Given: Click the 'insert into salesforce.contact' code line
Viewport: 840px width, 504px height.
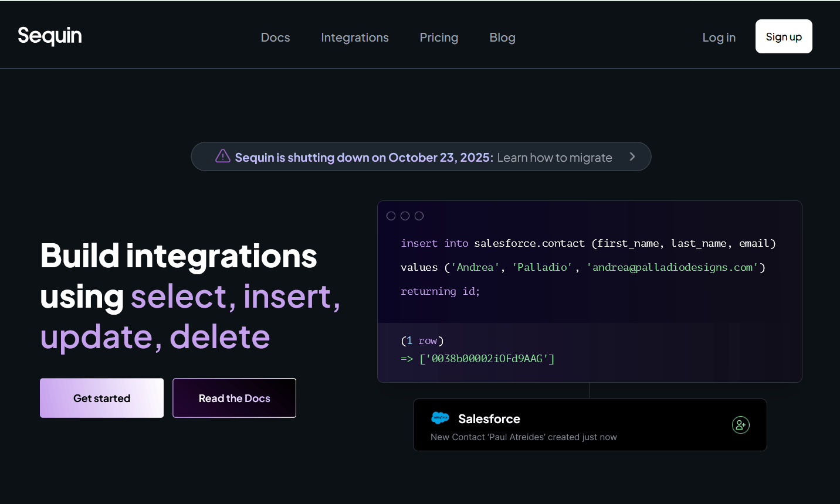Looking at the screenshot, I should [x=588, y=243].
